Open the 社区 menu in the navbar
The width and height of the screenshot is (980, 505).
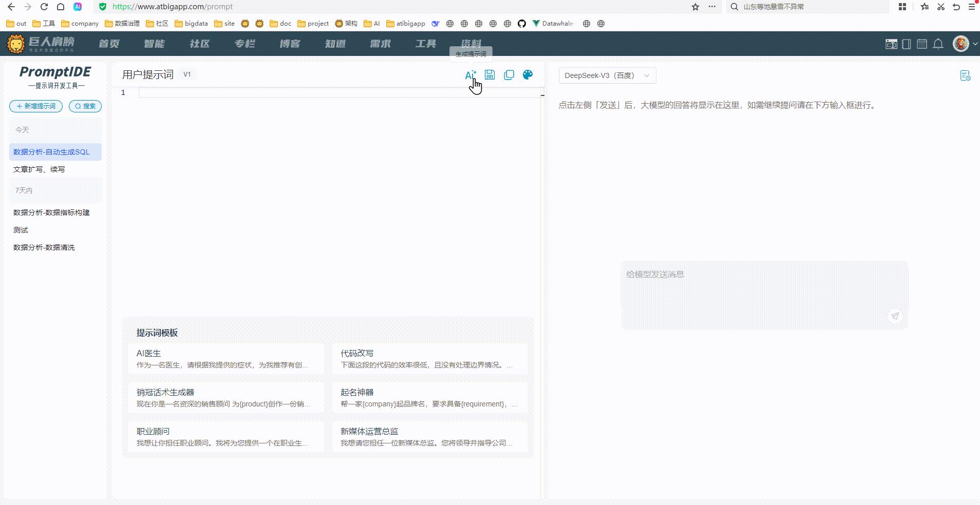tap(199, 44)
